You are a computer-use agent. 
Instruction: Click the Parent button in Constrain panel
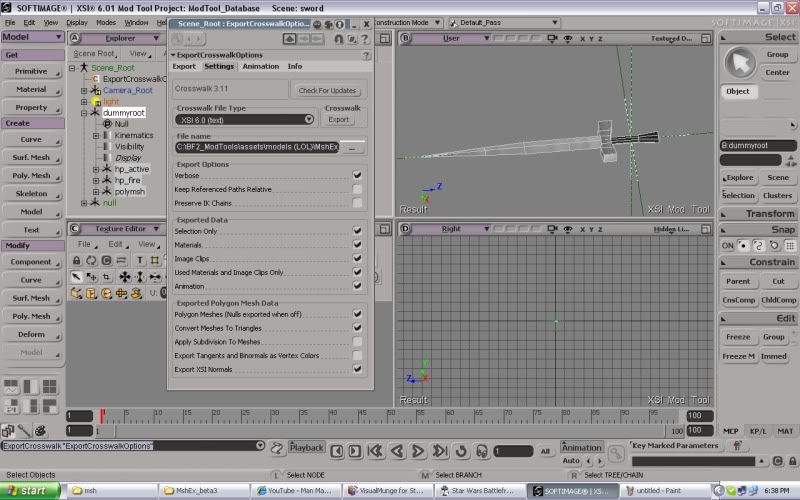pyautogui.click(x=738, y=281)
